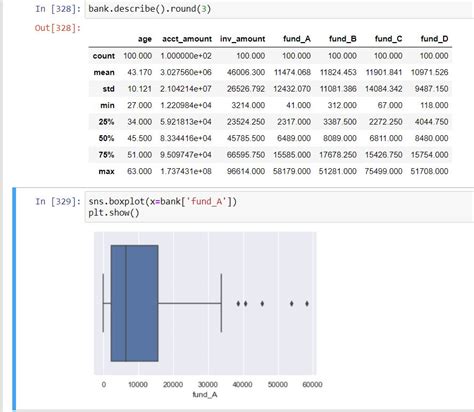
Task: Click the max row label
Action: click(106, 171)
